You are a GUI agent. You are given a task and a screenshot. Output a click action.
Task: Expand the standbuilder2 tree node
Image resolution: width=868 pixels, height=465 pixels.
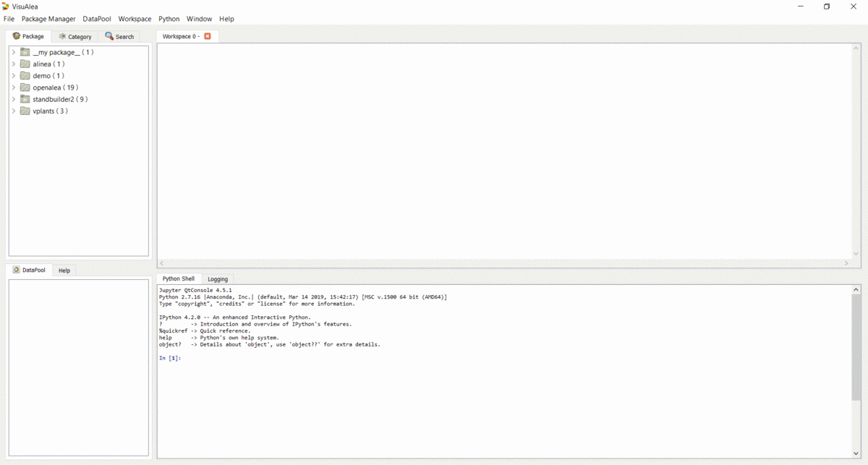point(14,99)
